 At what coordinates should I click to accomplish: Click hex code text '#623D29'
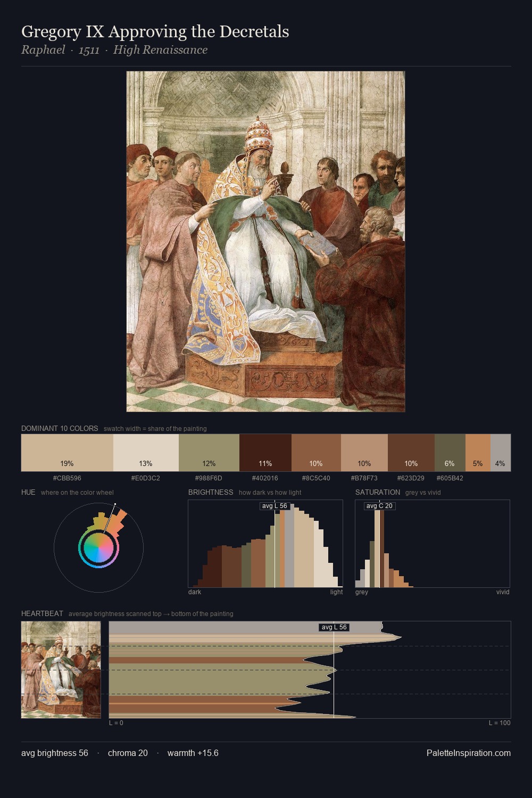(411, 478)
